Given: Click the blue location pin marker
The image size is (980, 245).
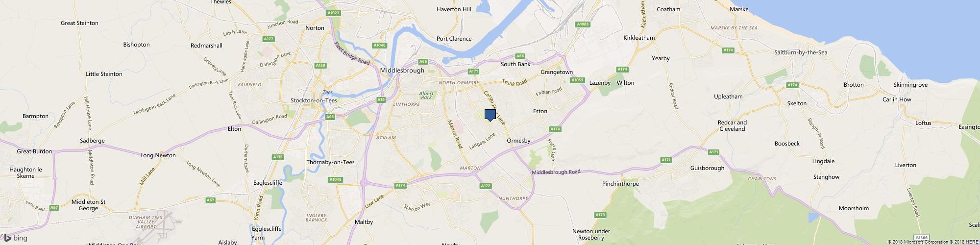Looking at the screenshot, I should coord(490,115).
